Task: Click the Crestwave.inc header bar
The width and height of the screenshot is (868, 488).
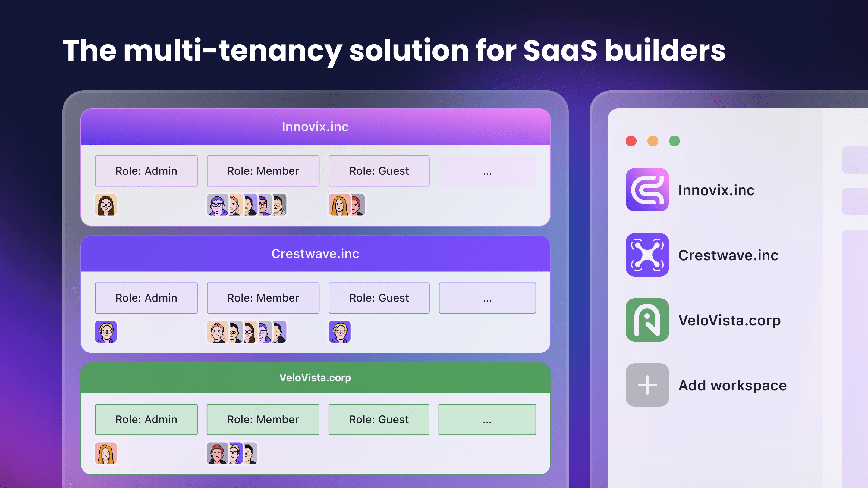Action: pos(315,254)
